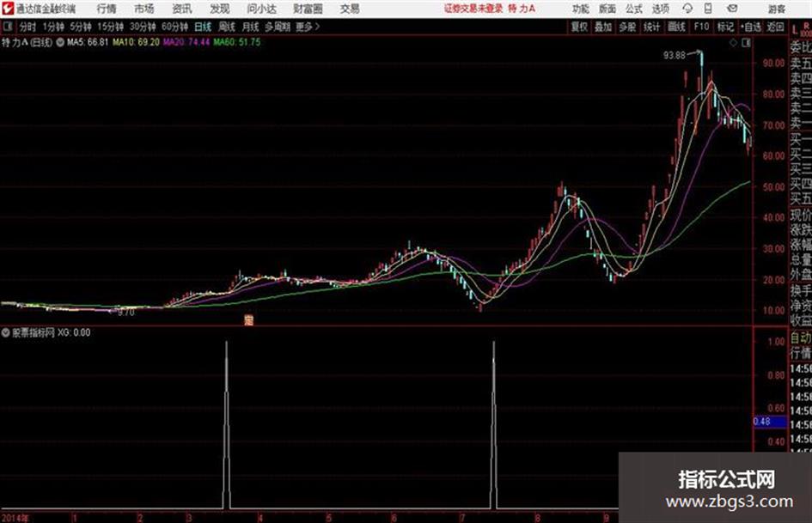Click the 93.88 high price label
The height and width of the screenshot is (523, 812).
(x=674, y=55)
